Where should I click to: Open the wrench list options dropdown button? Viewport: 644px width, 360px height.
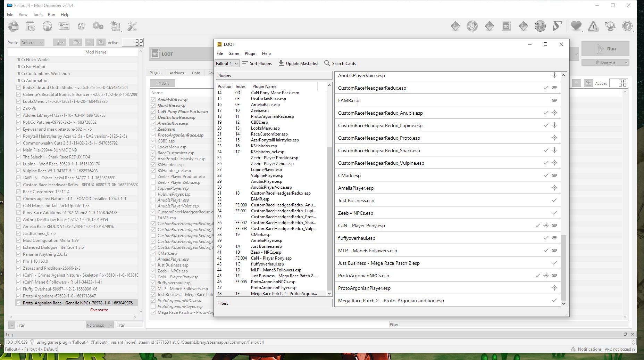[x=59, y=42]
